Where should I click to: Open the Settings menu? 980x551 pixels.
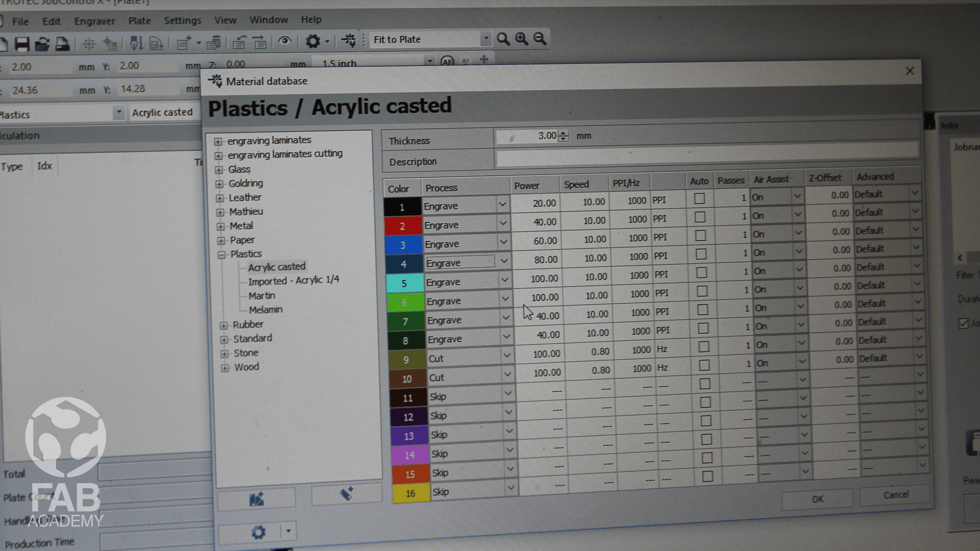coord(182,20)
